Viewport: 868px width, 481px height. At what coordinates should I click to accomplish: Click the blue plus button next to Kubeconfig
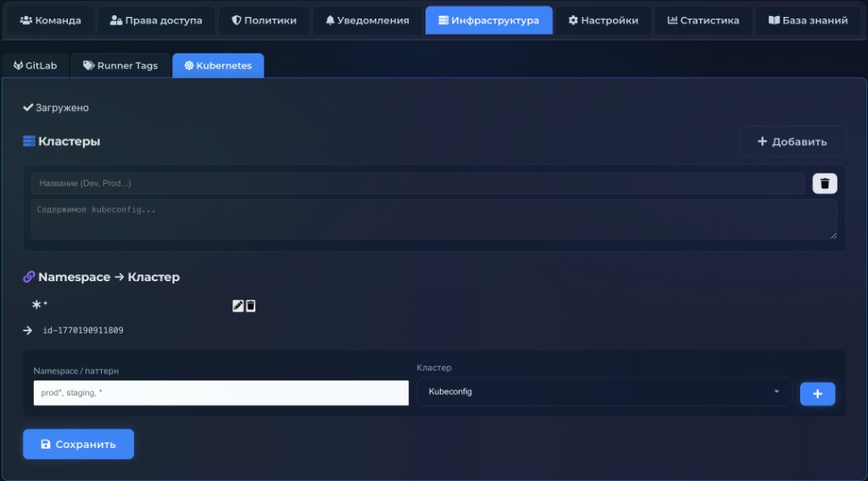pos(817,394)
